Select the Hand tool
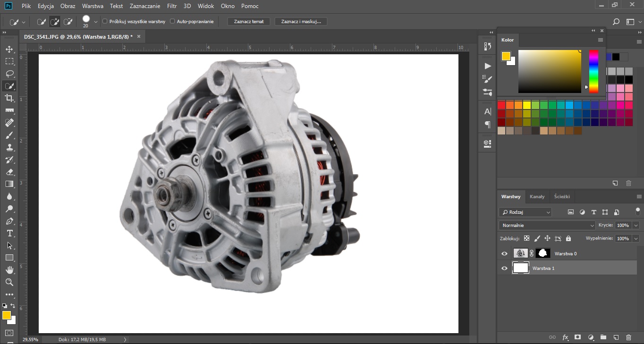Screen dimensions: 644x344 point(9,270)
